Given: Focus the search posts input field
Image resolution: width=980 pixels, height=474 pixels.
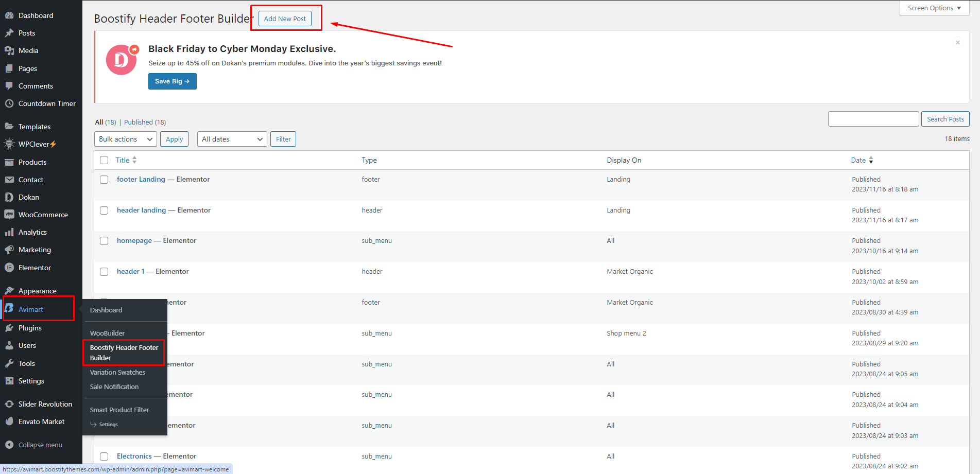Looking at the screenshot, I should click(x=873, y=119).
